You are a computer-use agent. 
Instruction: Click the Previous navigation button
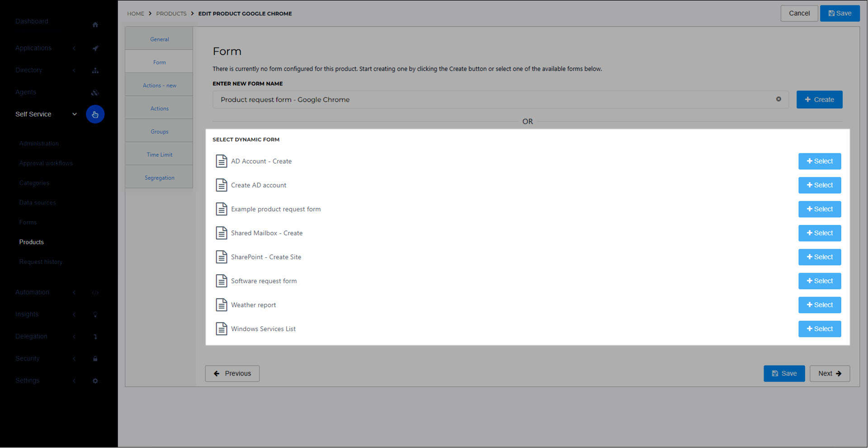click(x=232, y=373)
